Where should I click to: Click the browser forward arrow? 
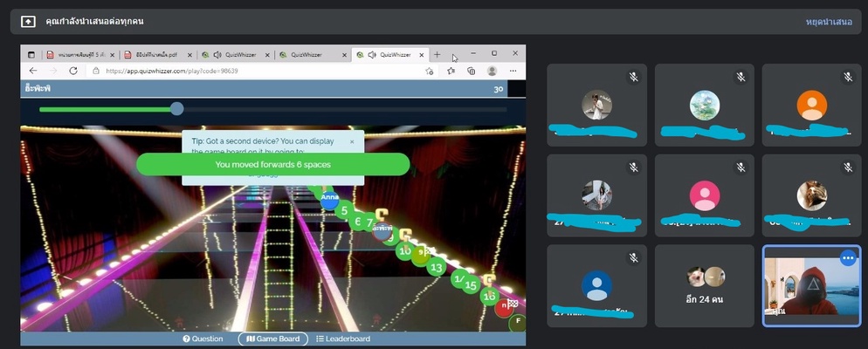coord(53,71)
